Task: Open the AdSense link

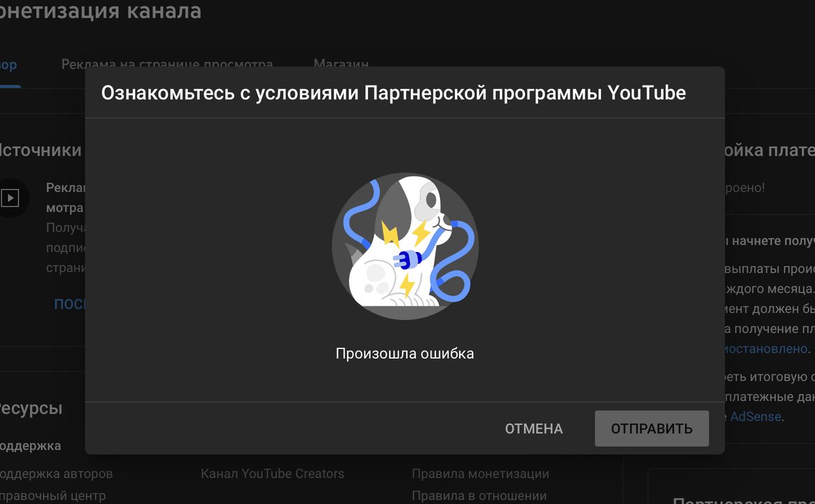Action: tap(756, 416)
